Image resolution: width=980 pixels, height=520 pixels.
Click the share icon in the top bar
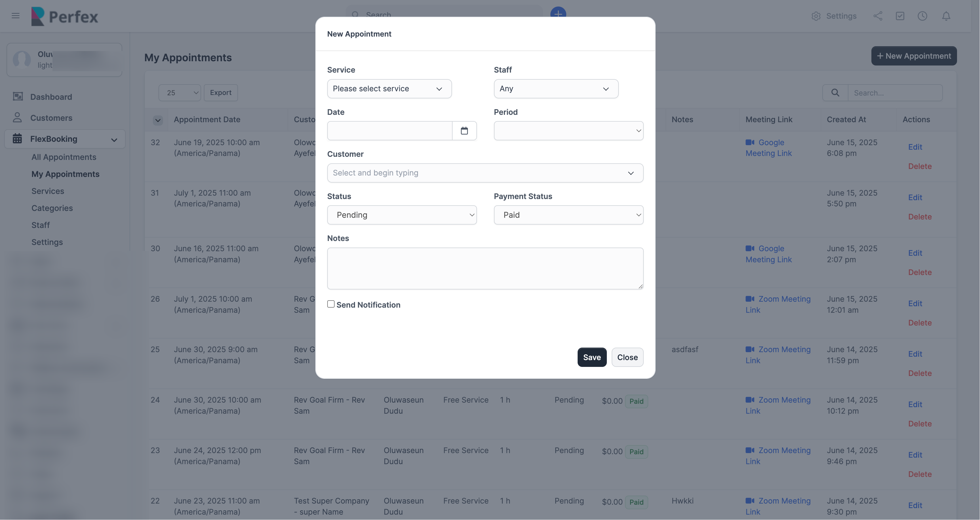point(878,16)
